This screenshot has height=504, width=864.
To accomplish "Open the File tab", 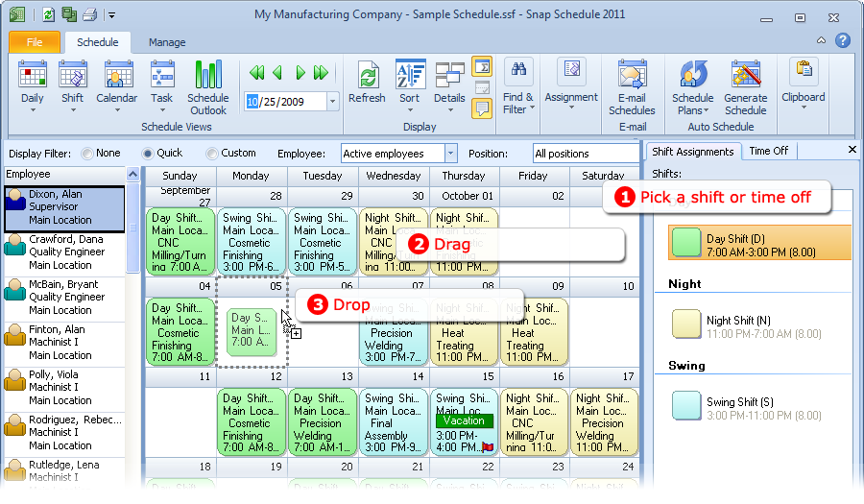I will (x=35, y=42).
